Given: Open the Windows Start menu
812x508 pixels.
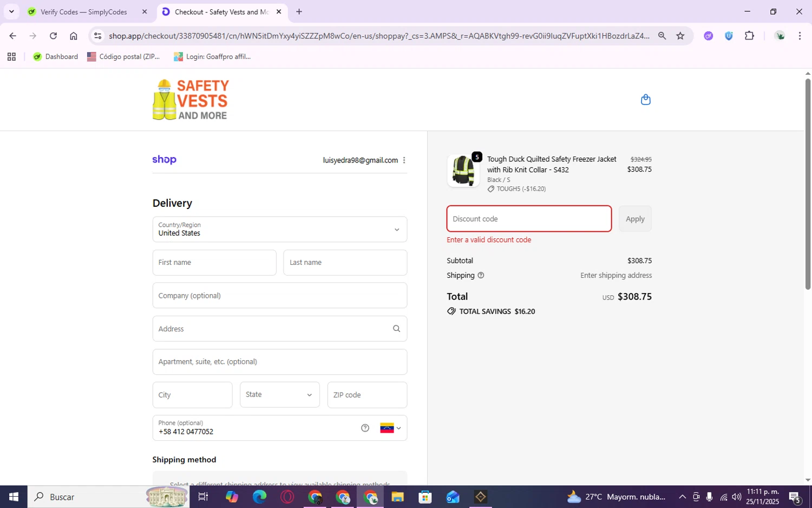Looking at the screenshot, I should pos(14,497).
